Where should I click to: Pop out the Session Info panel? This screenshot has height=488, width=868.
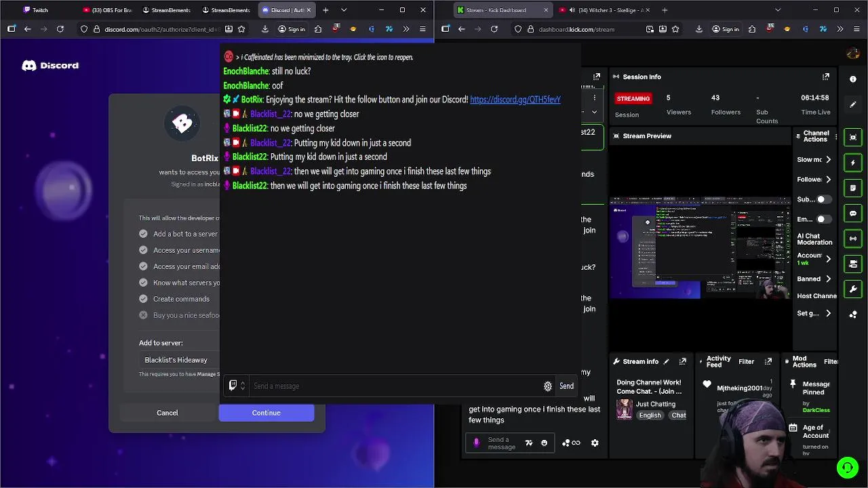tap(825, 77)
